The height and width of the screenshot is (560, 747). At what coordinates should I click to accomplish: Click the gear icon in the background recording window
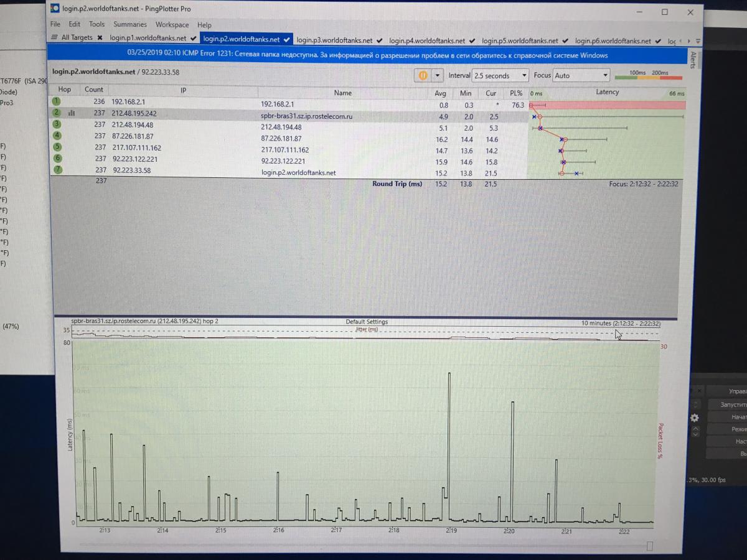coord(695,418)
